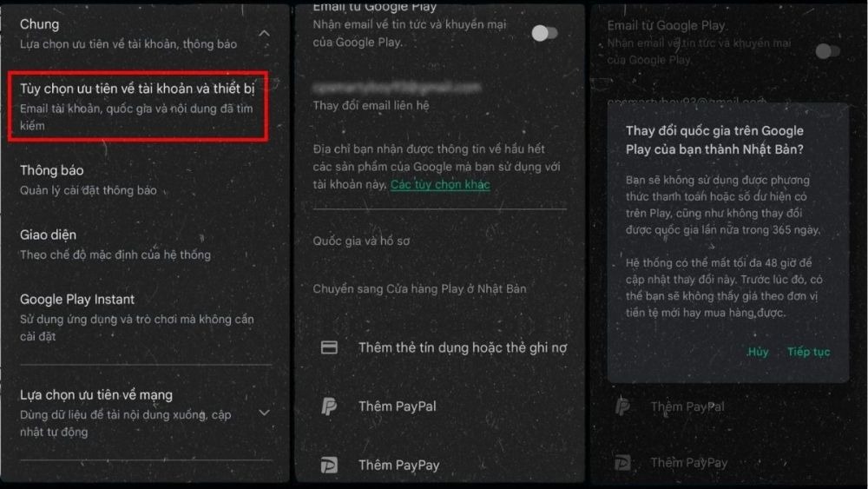Open Tùy chọn ưu tiên về tài khoản và thiết bị

138,106
